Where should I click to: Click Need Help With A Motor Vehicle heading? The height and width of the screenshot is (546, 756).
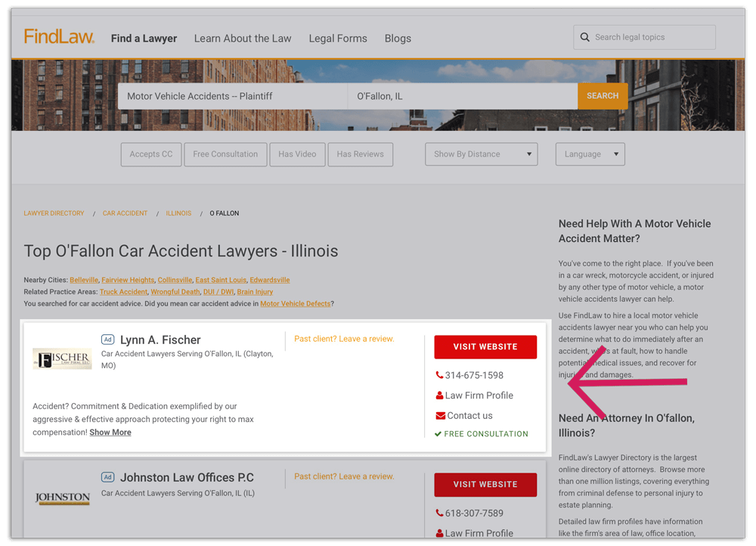click(634, 231)
